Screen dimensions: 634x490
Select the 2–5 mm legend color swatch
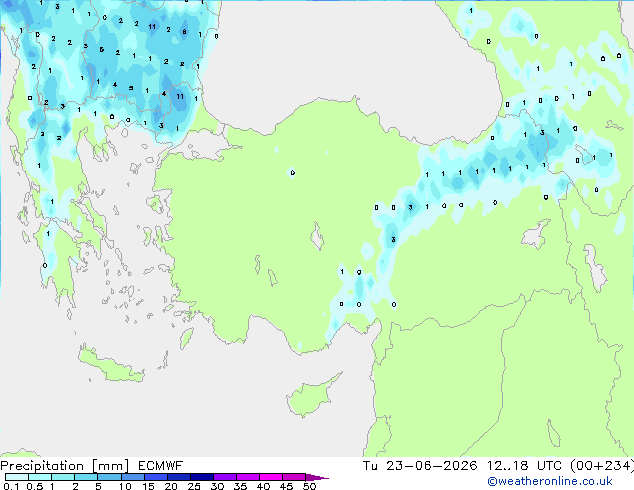[x=86, y=477]
